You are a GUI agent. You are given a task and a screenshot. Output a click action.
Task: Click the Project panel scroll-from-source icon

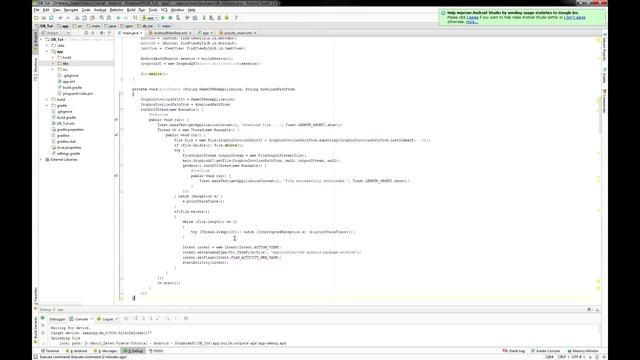point(87,33)
